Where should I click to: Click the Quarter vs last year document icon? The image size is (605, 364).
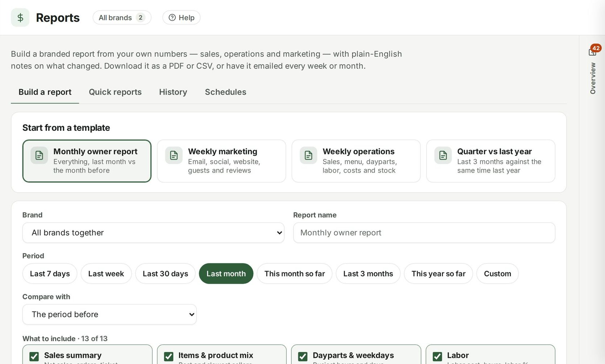pyautogui.click(x=443, y=155)
